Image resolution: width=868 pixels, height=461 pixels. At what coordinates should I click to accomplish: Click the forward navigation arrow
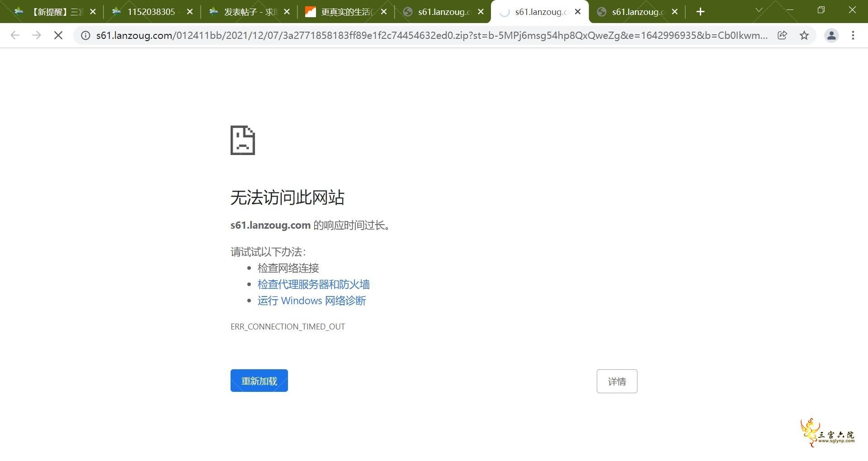[37, 35]
